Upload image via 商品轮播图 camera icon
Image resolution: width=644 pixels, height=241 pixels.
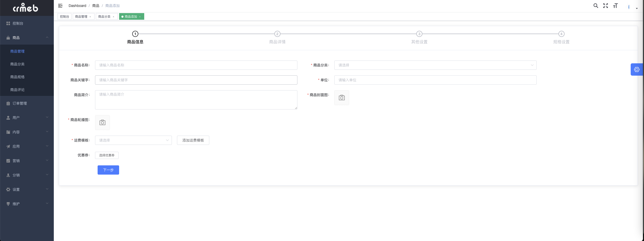click(x=102, y=123)
